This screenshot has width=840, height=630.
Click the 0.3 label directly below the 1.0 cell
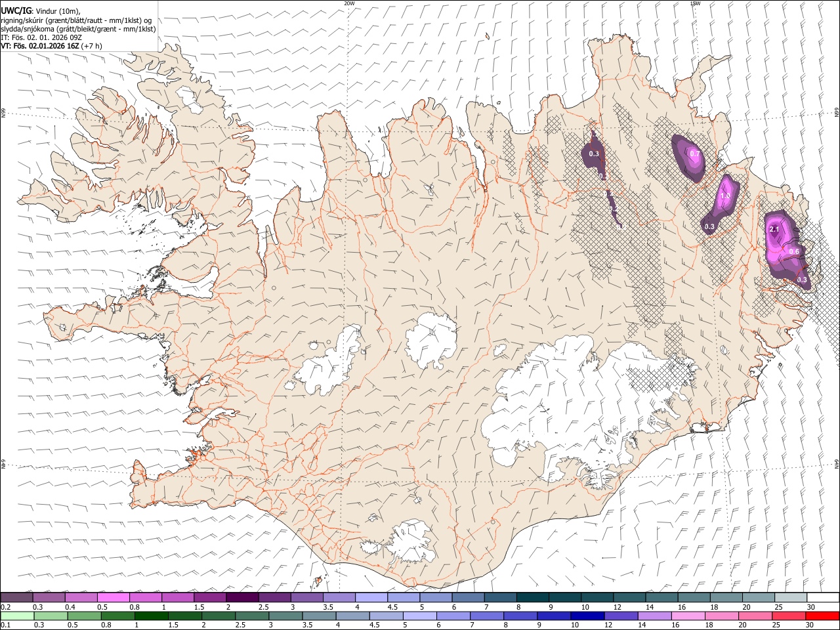[x=709, y=226]
